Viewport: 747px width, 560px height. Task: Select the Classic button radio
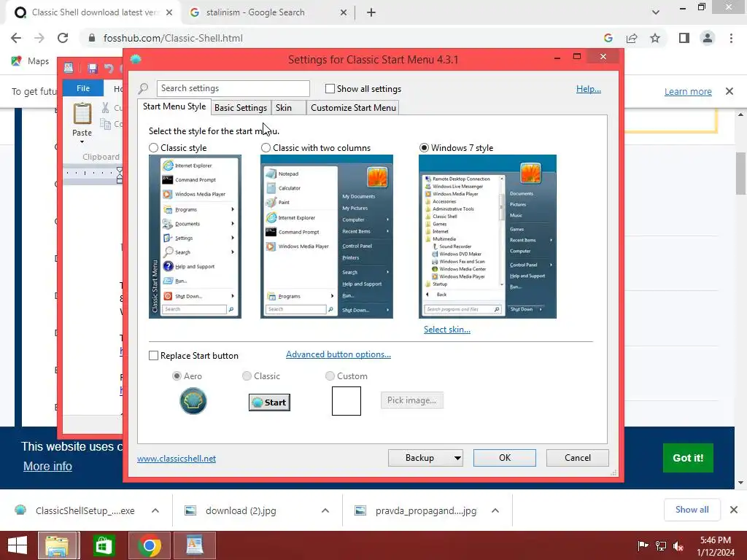pyautogui.click(x=247, y=376)
